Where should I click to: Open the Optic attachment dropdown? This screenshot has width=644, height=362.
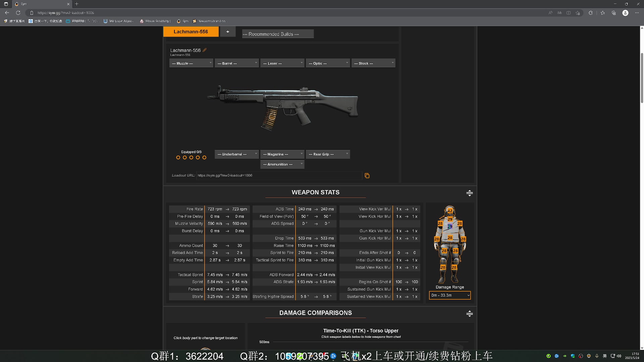pos(328,63)
